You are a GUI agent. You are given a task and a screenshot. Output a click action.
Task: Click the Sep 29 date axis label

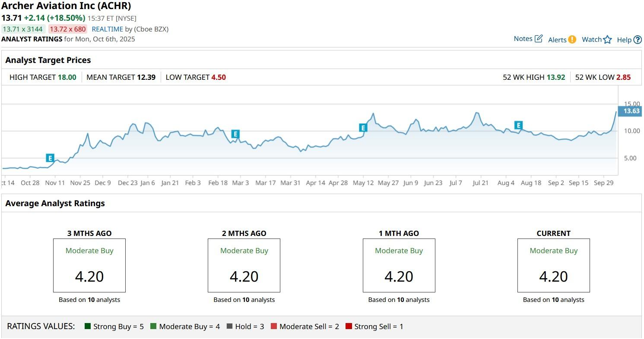(x=604, y=183)
